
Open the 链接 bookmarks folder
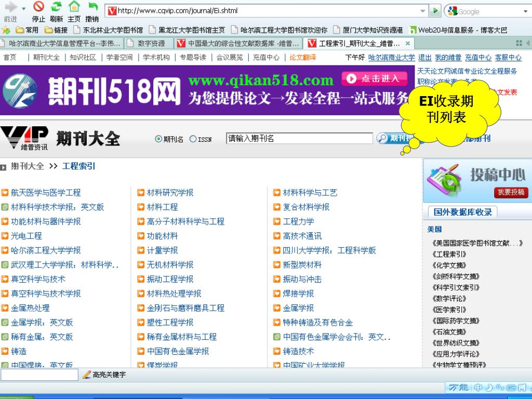click(56, 30)
